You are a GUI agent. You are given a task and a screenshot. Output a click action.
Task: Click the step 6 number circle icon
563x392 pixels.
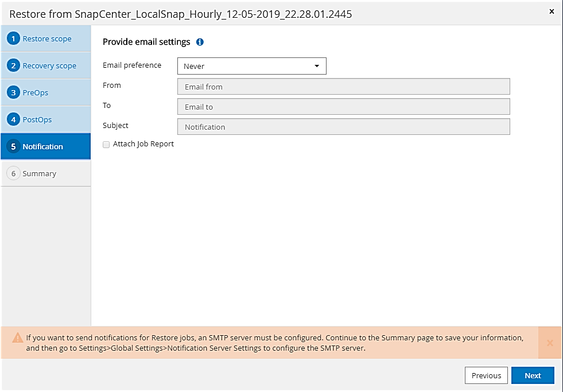point(13,173)
